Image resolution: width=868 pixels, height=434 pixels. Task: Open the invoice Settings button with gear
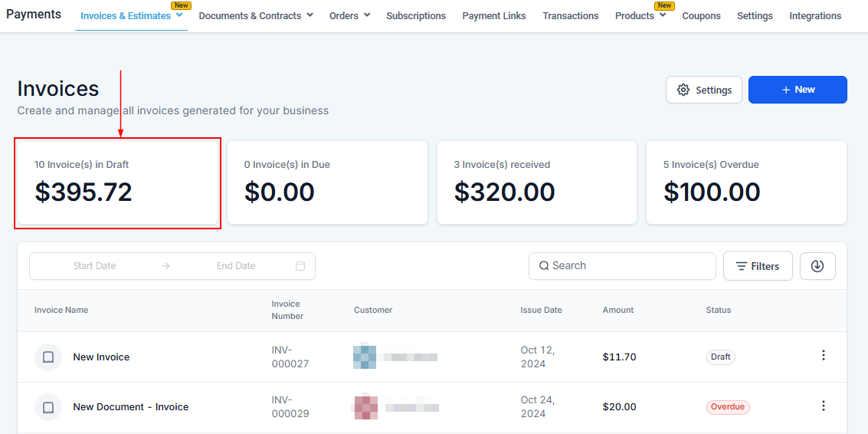(x=703, y=90)
